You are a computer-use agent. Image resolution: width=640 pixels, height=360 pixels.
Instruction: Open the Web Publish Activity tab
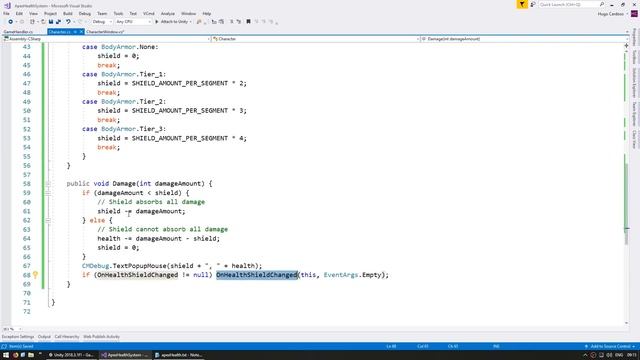tap(102, 337)
